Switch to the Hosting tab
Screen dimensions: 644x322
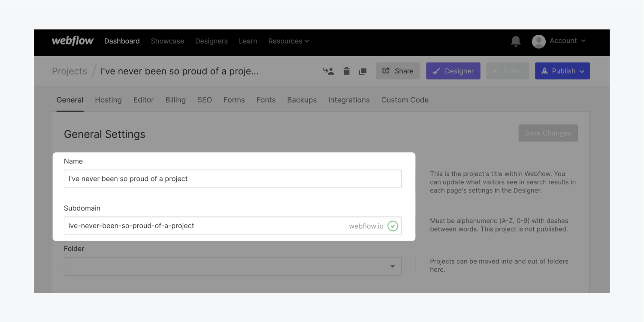point(108,100)
